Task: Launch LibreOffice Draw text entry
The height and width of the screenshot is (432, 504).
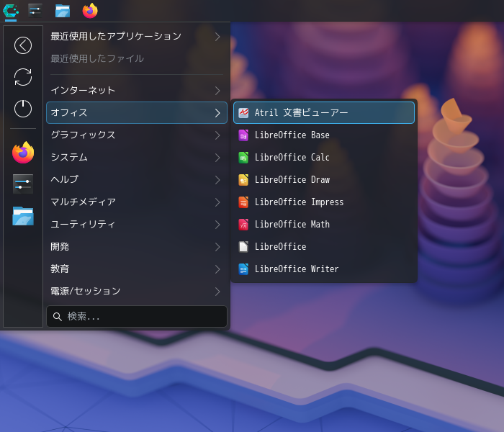Action: tap(292, 180)
